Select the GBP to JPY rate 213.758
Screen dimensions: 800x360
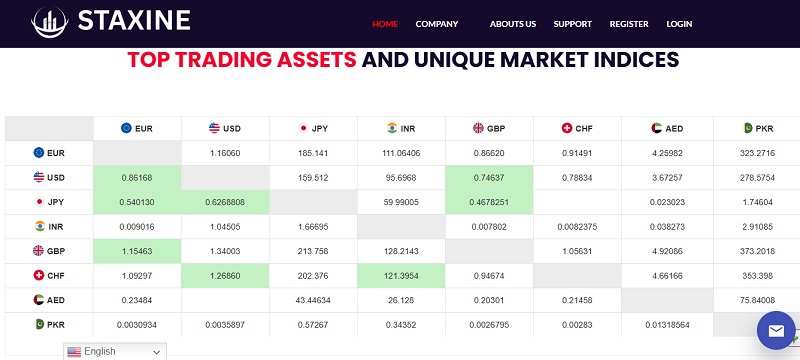coord(313,251)
